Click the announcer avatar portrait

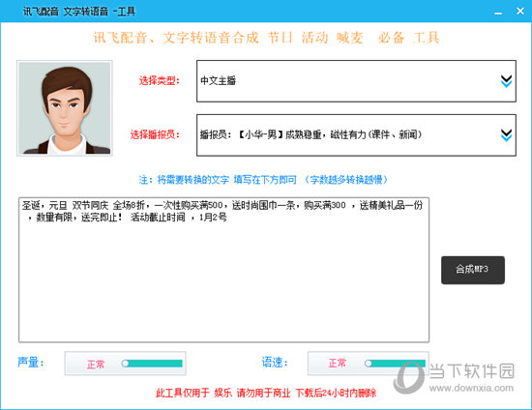(65, 108)
